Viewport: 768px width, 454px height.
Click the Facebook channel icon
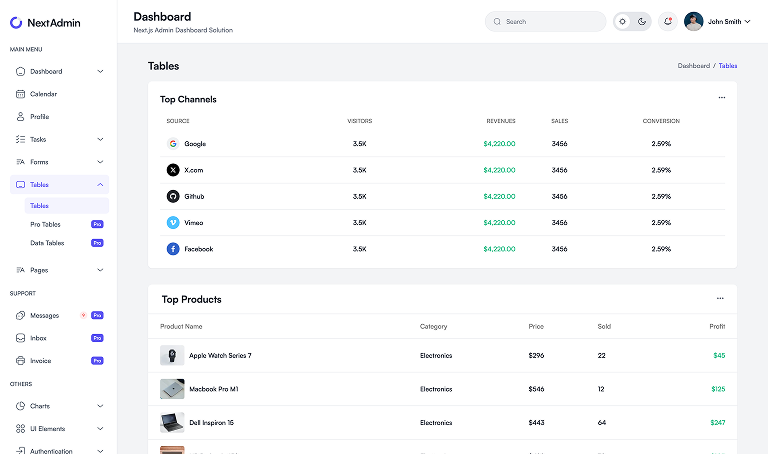click(x=173, y=249)
